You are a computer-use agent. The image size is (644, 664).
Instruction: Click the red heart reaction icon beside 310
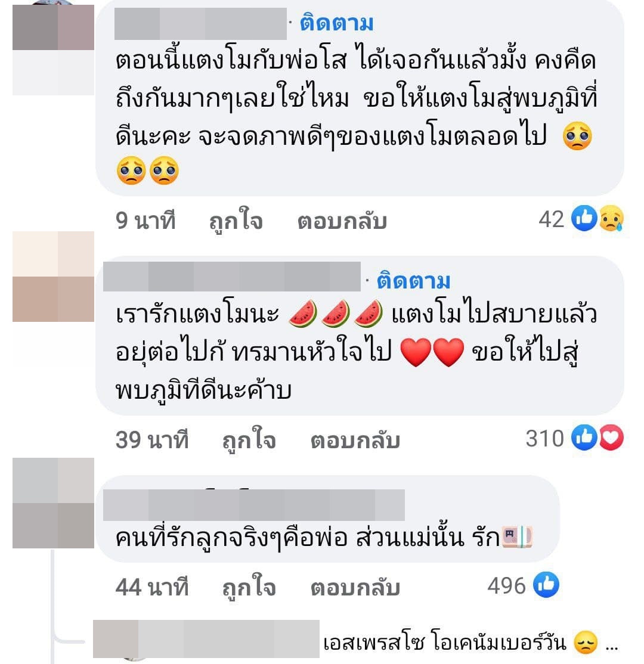click(x=611, y=438)
